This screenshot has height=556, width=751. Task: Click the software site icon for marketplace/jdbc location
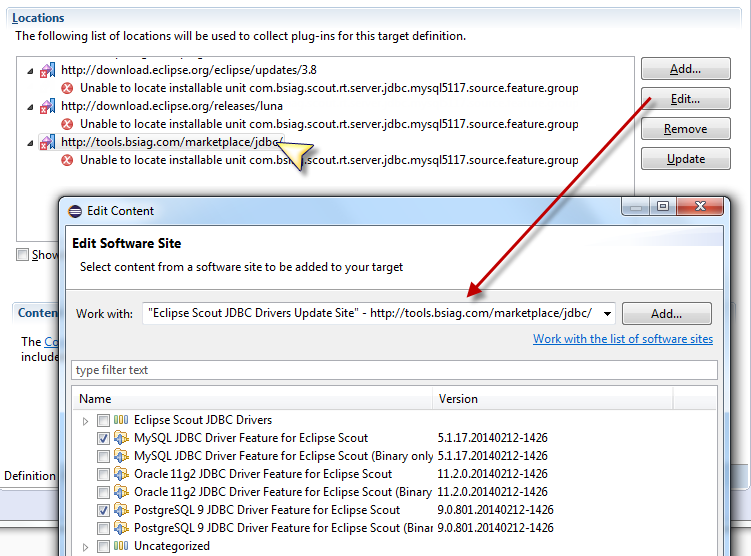47,142
